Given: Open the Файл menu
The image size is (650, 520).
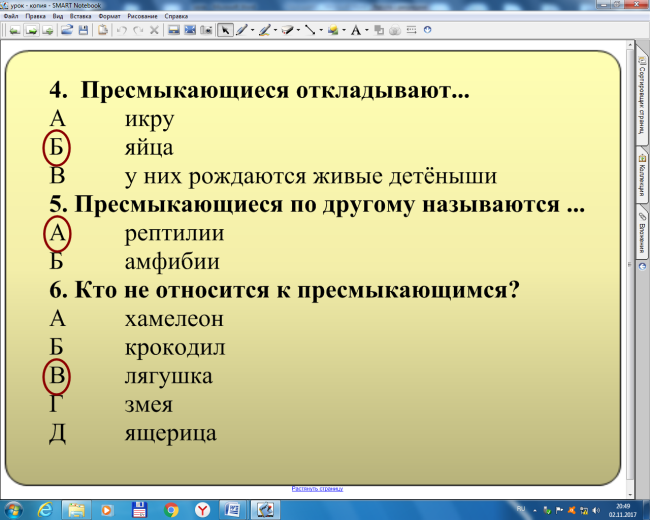Looking at the screenshot, I should [x=11, y=17].
